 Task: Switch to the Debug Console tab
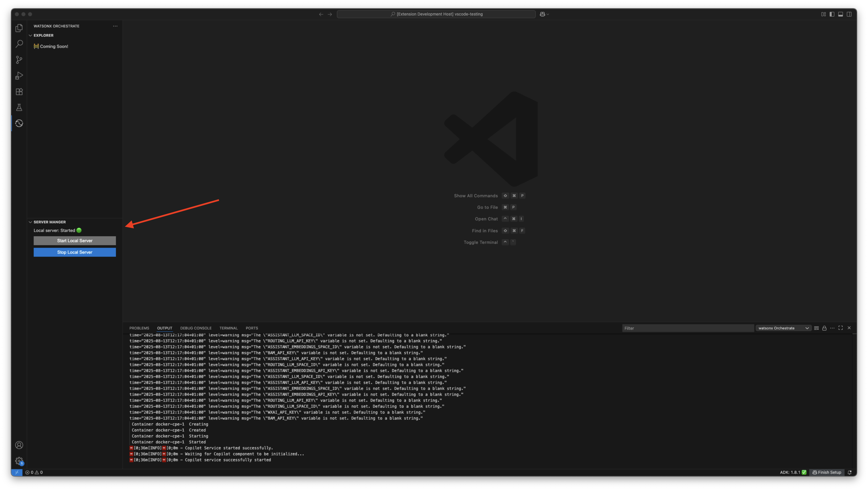tap(196, 328)
